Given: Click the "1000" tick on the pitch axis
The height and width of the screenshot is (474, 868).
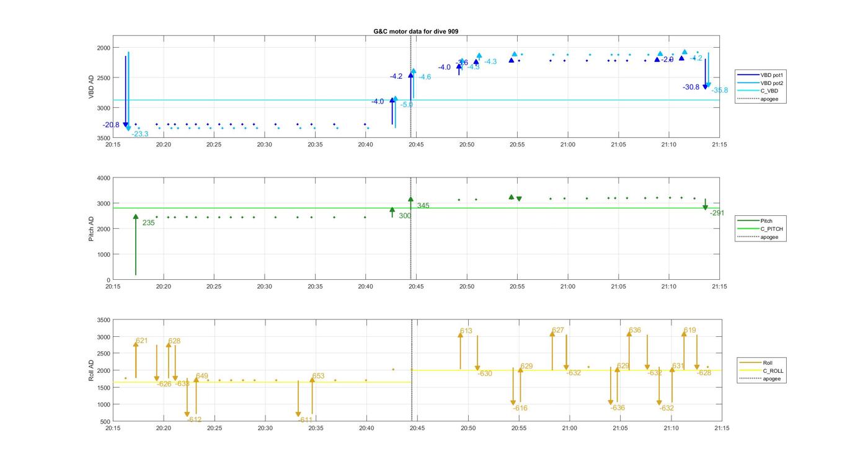Looking at the screenshot, I should (x=104, y=255).
